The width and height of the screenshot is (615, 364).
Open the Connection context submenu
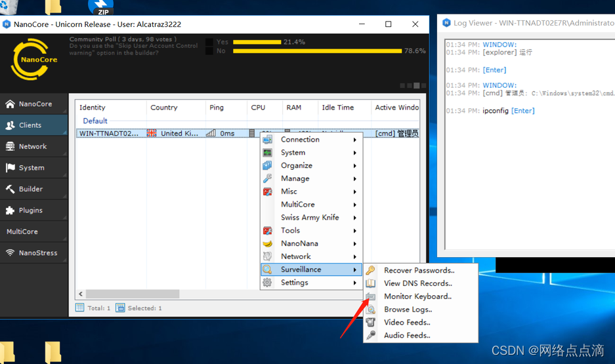pyautogui.click(x=311, y=140)
